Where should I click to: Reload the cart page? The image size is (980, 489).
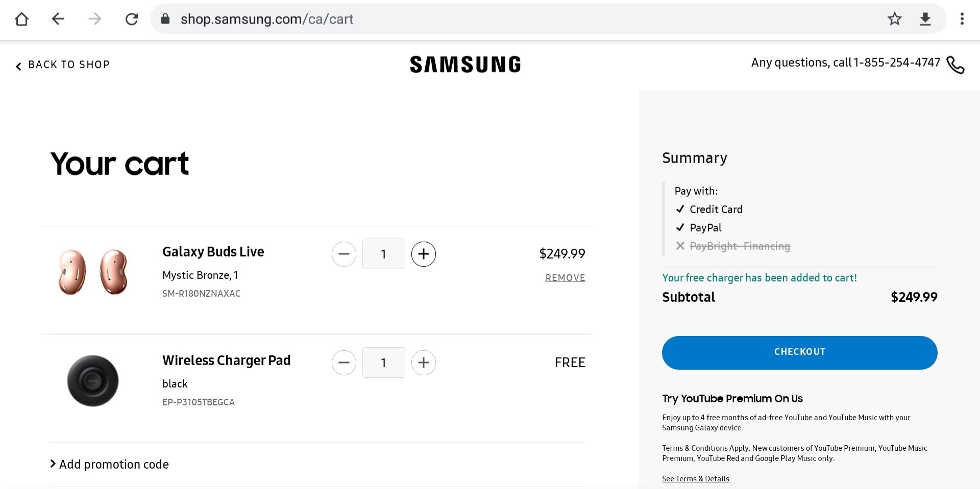point(132,19)
